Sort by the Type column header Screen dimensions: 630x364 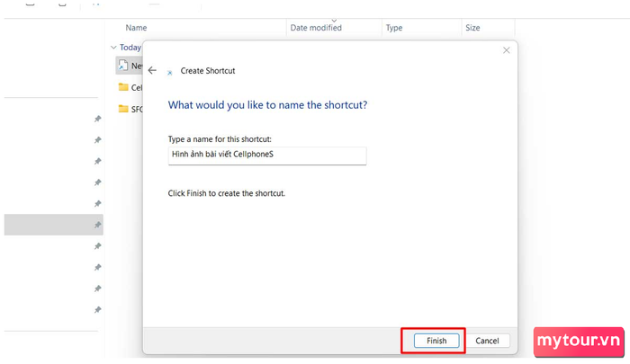(x=394, y=28)
